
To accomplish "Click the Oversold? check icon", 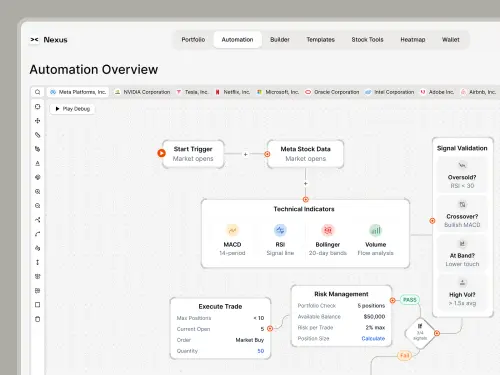I will [x=462, y=165].
